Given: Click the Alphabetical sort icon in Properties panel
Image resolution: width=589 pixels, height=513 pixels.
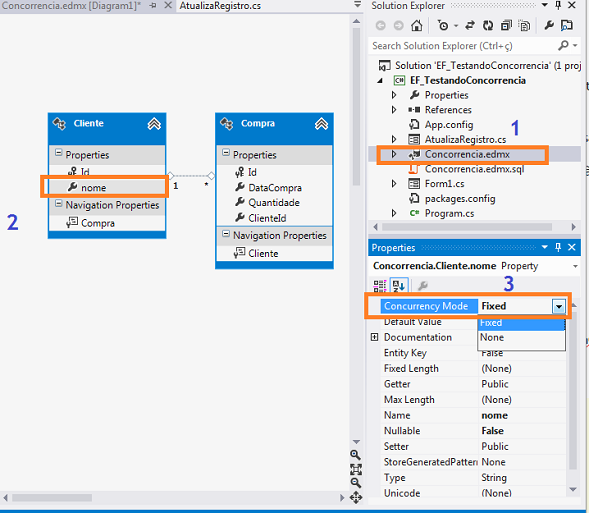Looking at the screenshot, I should (x=399, y=286).
